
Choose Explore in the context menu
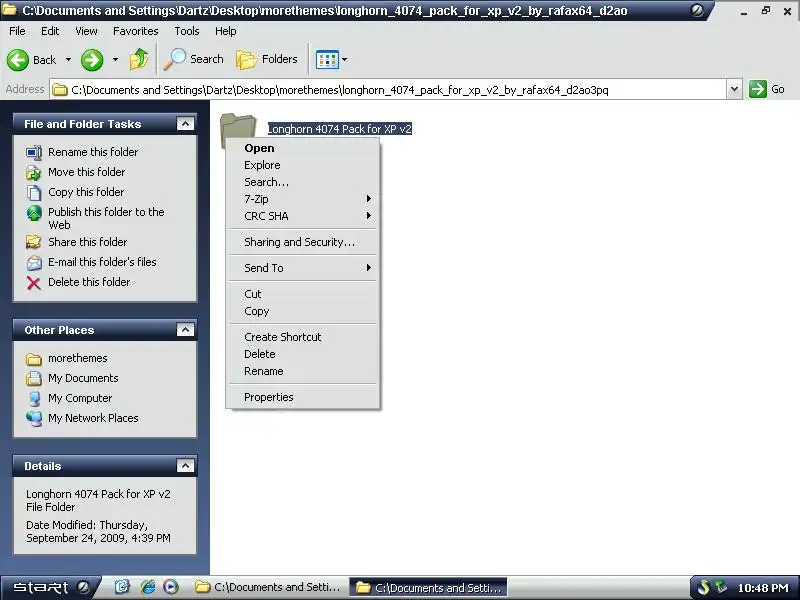[303, 165]
